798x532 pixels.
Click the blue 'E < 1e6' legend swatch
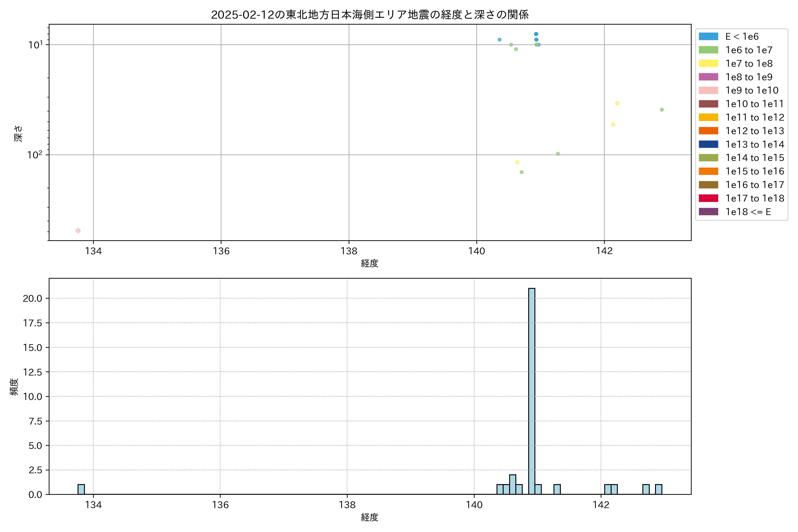coord(708,37)
